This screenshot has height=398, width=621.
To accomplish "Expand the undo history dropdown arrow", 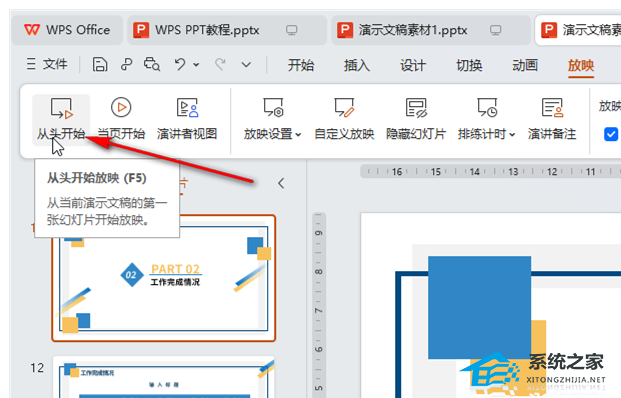I will click(x=196, y=65).
